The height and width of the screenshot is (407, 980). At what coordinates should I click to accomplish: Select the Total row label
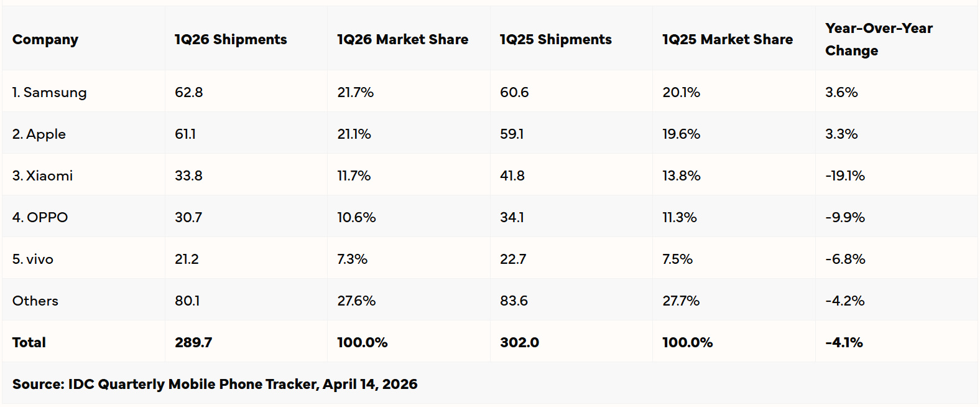click(29, 343)
